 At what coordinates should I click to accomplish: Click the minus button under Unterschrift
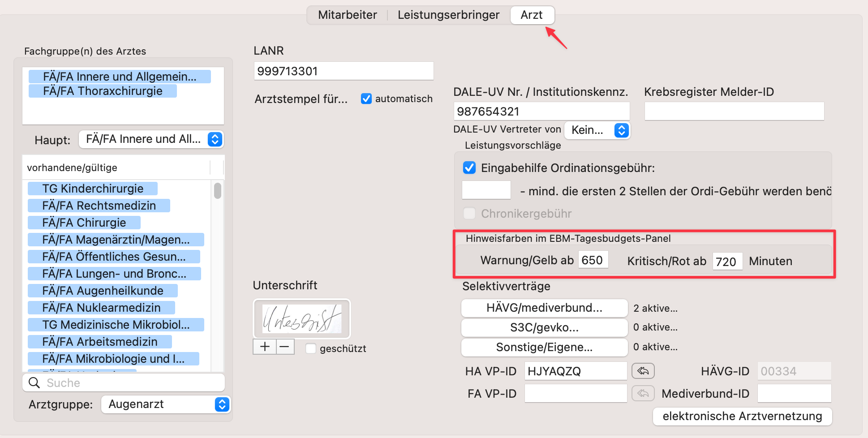click(285, 347)
